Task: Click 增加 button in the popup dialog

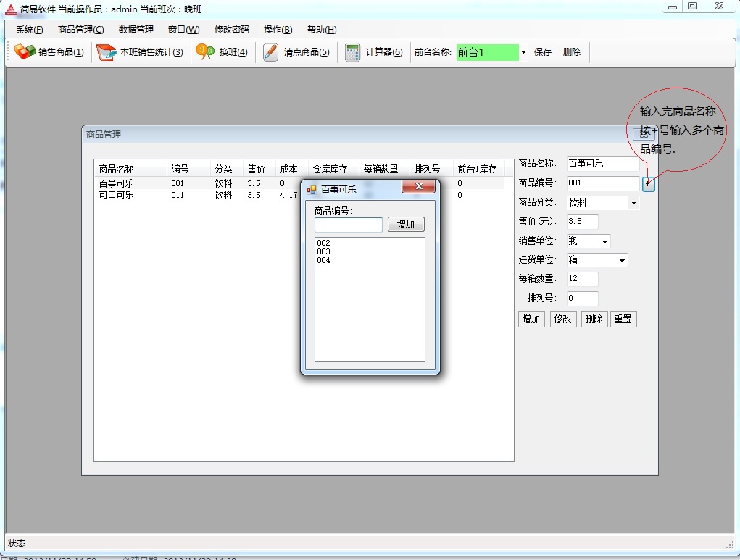Action: (405, 225)
